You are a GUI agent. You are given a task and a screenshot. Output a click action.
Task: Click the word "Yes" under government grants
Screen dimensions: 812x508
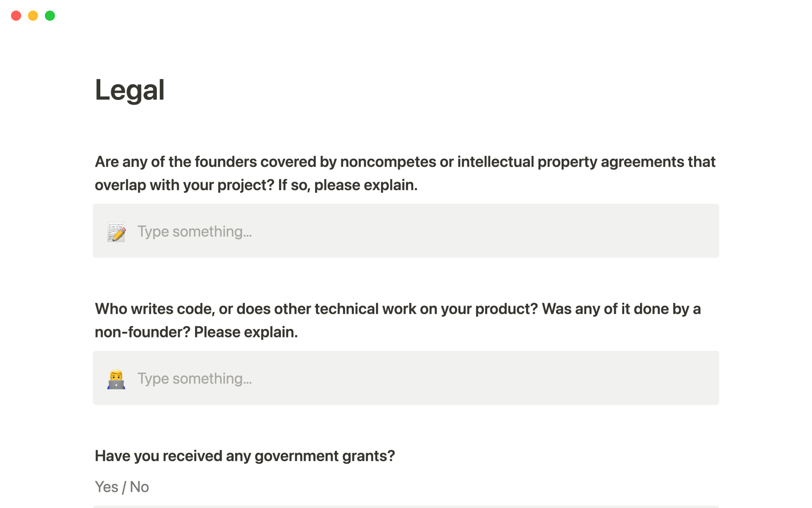pos(107,487)
